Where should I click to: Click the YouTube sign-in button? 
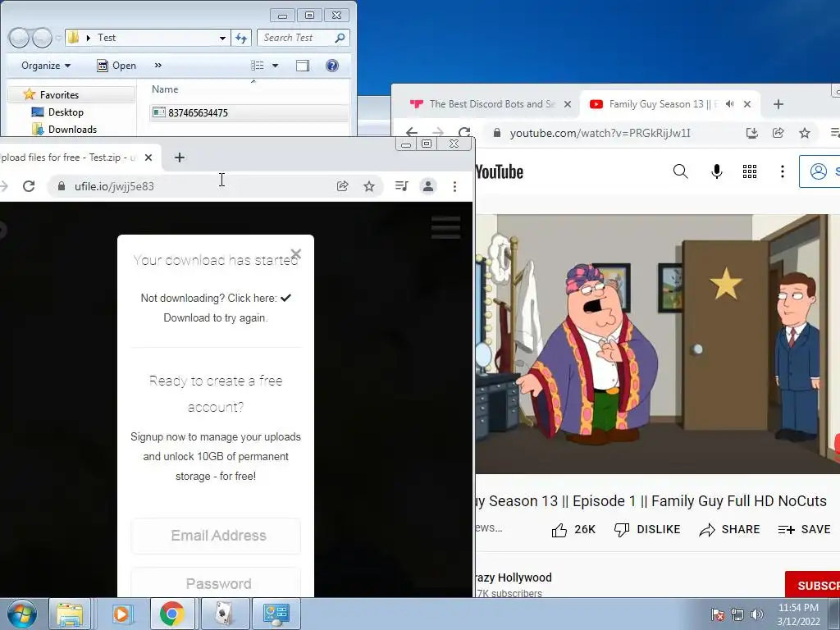(819, 171)
